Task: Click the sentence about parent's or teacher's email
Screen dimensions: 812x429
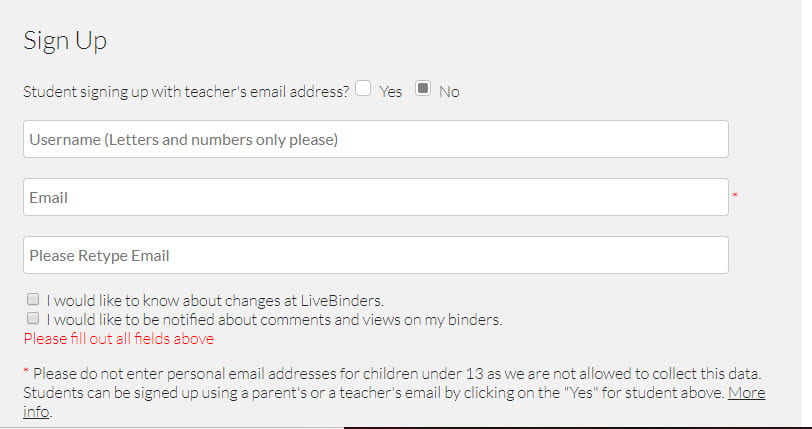Action: pos(370,392)
